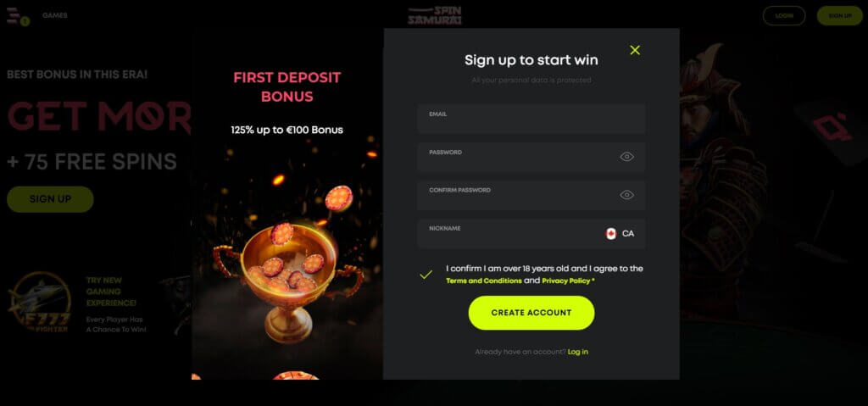The image size is (868, 406).
Task: Click the Login button in header
Action: pyautogui.click(x=784, y=15)
